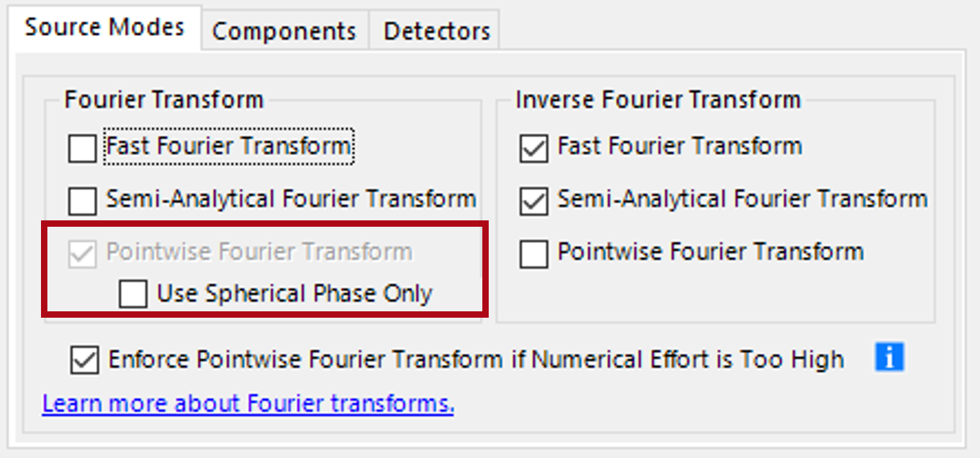Image resolution: width=980 pixels, height=458 pixels.
Task: Click the focused Fast Fourier Transform label text
Action: (229, 147)
